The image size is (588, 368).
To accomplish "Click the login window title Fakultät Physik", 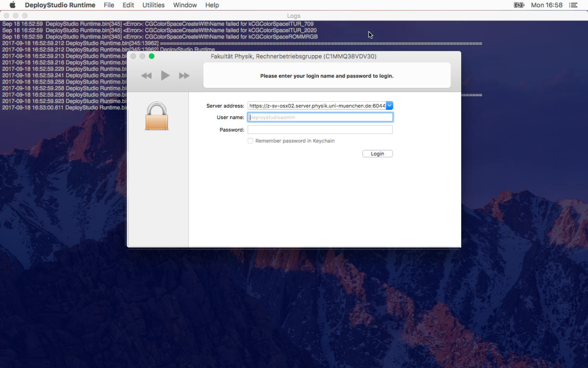I will pyautogui.click(x=294, y=57).
